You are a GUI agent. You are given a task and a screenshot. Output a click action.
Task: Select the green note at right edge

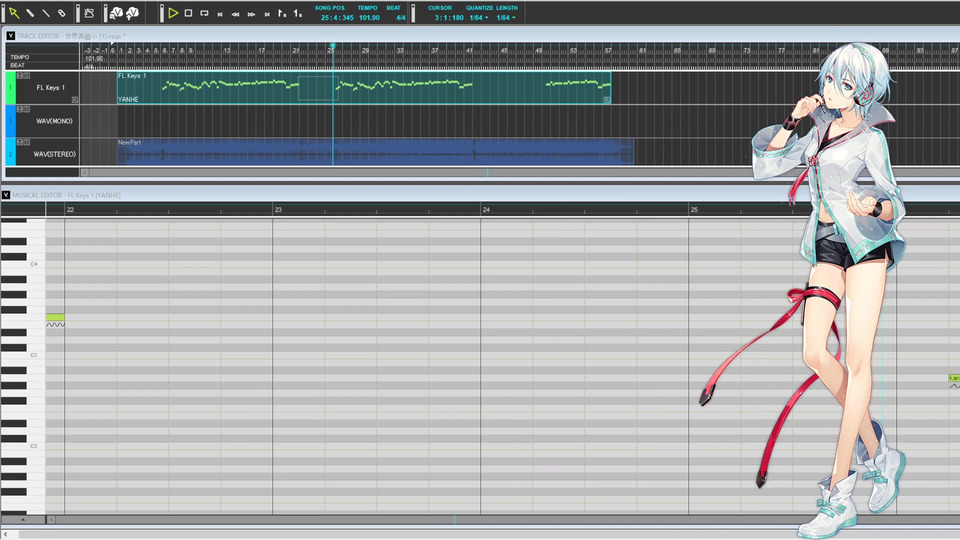click(x=954, y=378)
